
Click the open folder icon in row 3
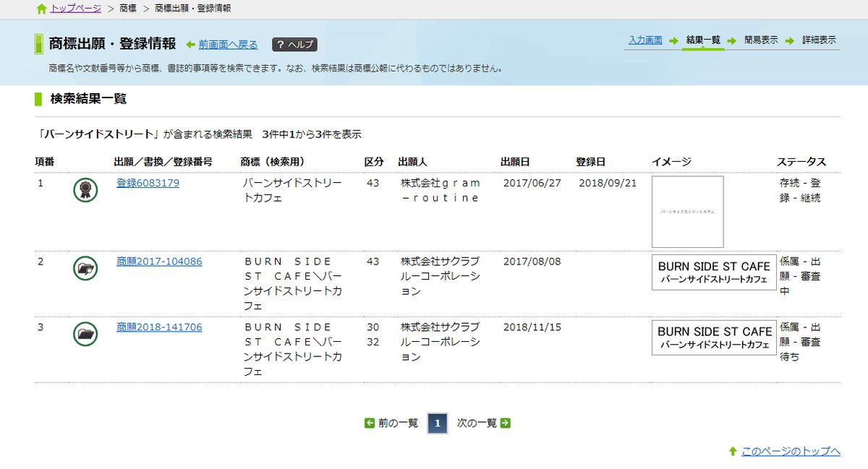[85, 334]
